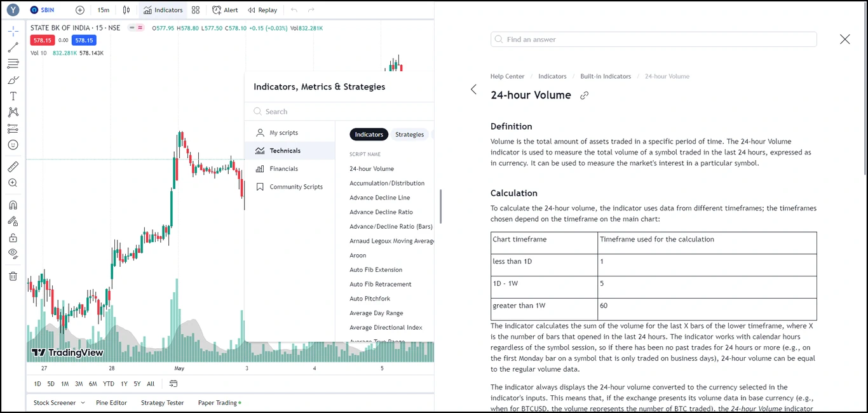Viewport: 868px width, 413px height.
Task: Click the market status pill next to NSE
Action: [x=135, y=28]
